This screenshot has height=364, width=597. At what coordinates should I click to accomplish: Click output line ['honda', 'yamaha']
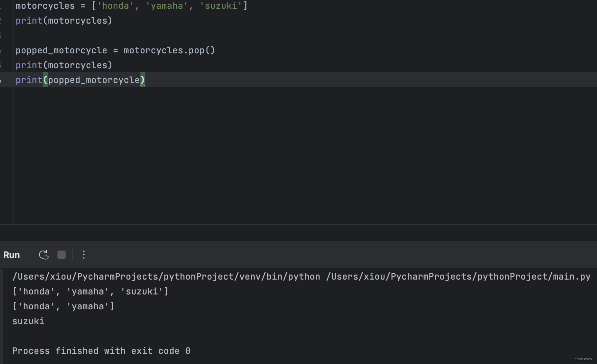tap(64, 306)
